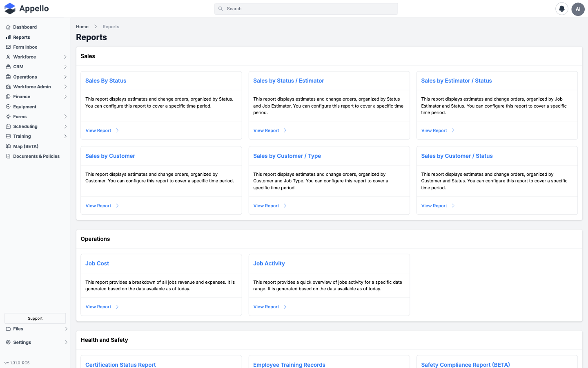This screenshot has width=588, height=368.
Task: Expand the Operations menu chevron
Action: 65,77
